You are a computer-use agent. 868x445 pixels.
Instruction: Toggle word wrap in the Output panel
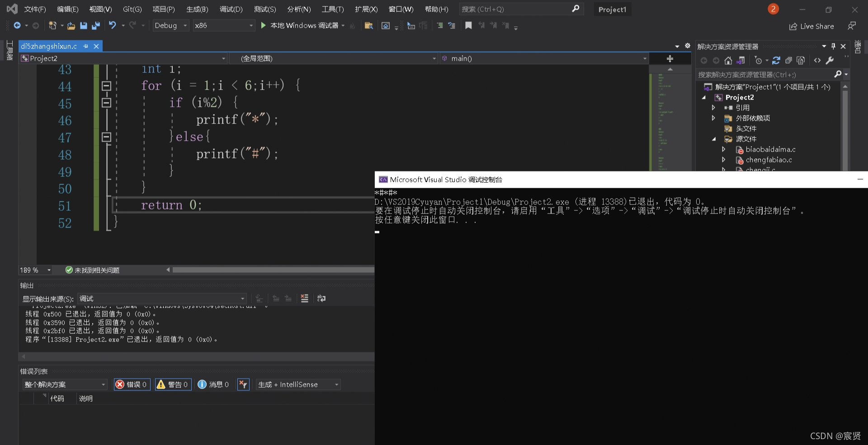(321, 298)
